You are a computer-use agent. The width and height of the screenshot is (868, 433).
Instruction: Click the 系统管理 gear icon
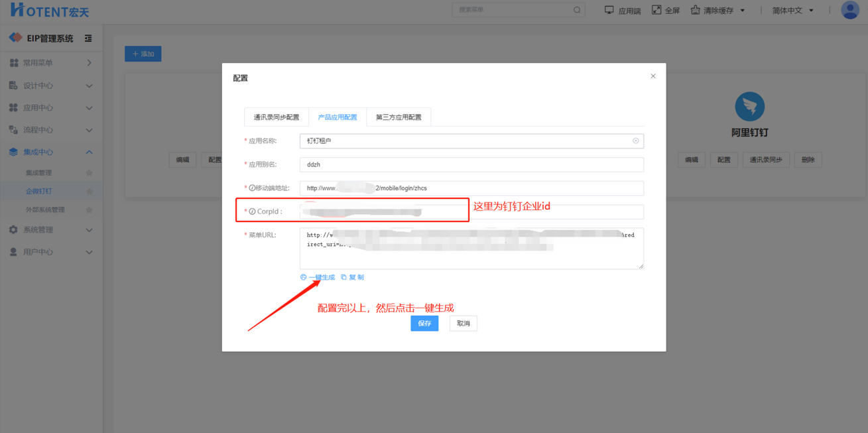pos(13,229)
